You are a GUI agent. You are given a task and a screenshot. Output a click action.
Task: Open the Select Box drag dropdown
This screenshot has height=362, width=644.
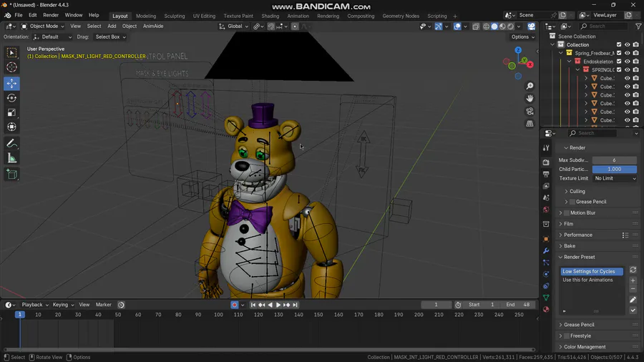[x=110, y=37]
